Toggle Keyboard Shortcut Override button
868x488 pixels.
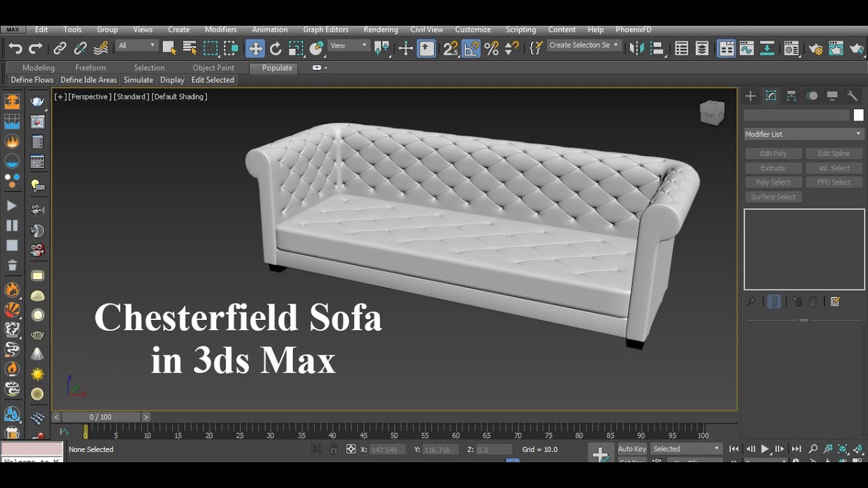427,48
